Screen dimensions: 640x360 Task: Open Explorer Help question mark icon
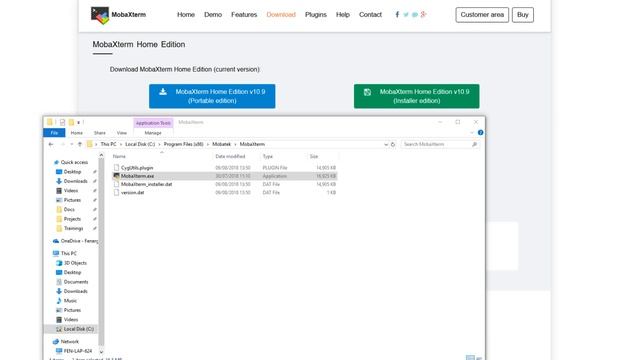click(x=480, y=133)
